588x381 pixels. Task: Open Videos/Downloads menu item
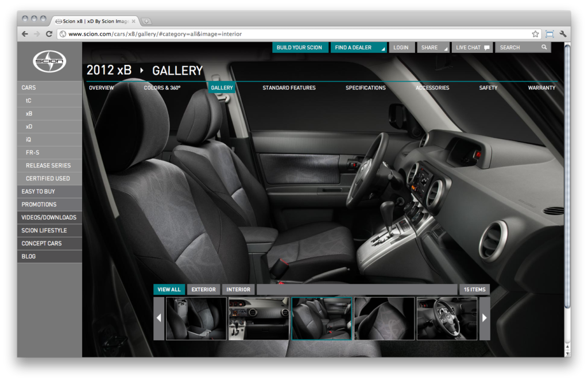[x=49, y=217]
